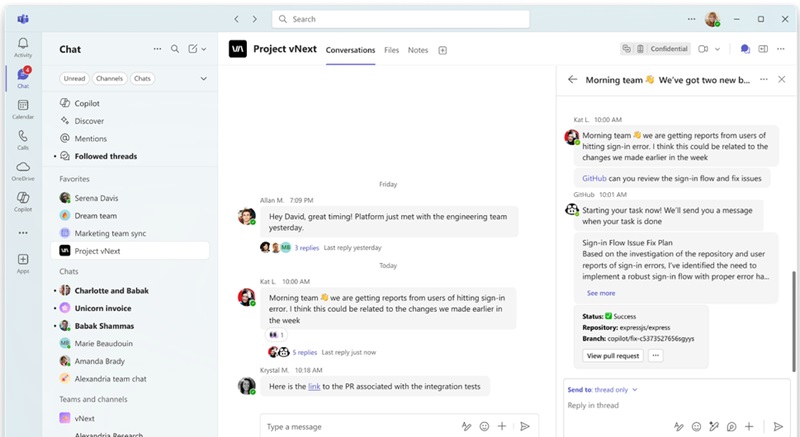The width and height of the screenshot is (800, 437).
Task: Click the emoji icon in the main message box
Action: pos(484,426)
